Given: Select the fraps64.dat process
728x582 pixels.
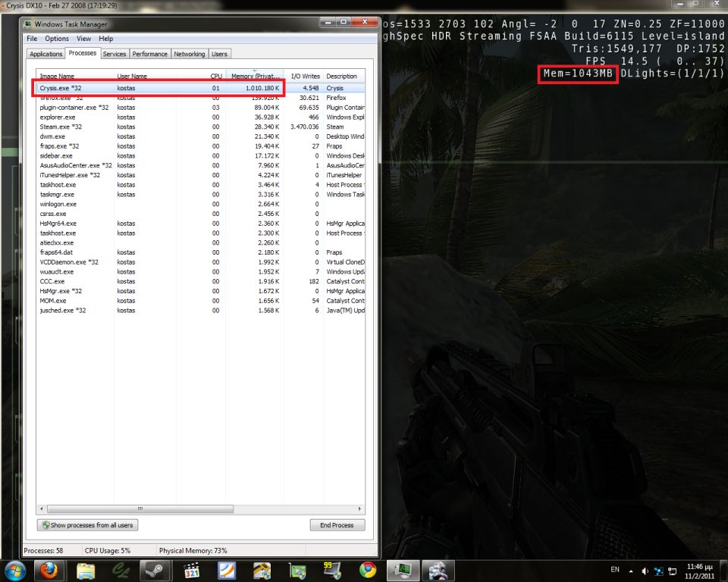Looking at the screenshot, I should [x=200, y=252].
